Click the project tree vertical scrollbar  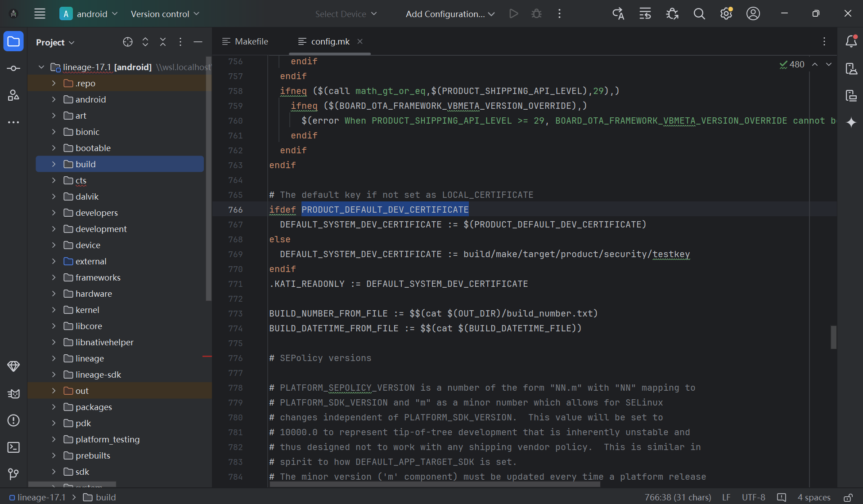coord(208,178)
